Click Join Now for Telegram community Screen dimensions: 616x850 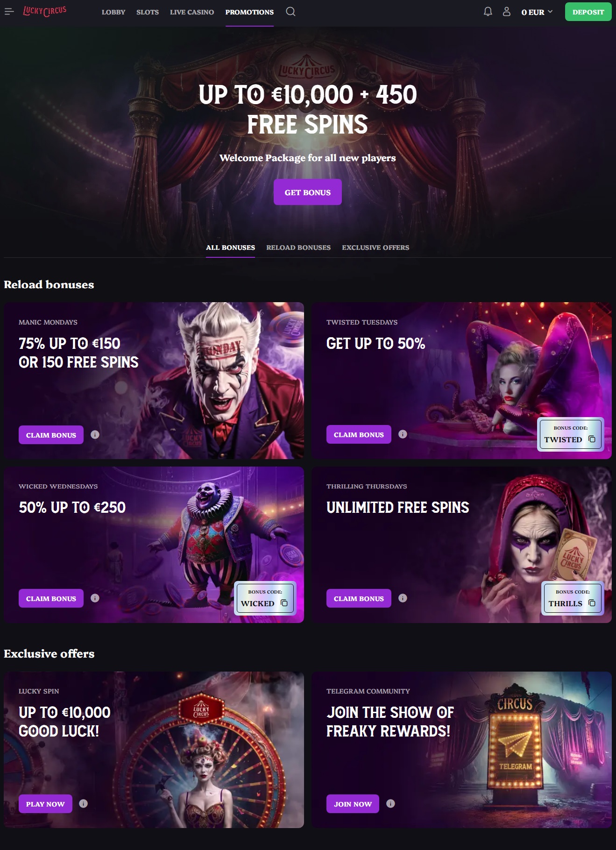(353, 804)
